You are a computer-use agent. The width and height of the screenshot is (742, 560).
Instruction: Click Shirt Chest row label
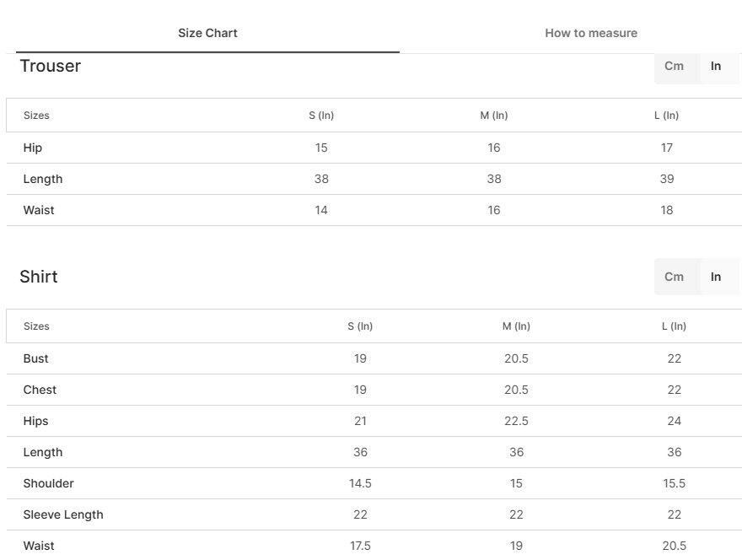[40, 390]
